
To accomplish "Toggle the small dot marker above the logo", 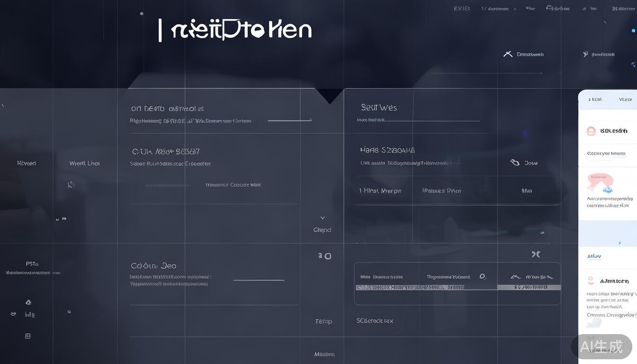I will (142, 14).
